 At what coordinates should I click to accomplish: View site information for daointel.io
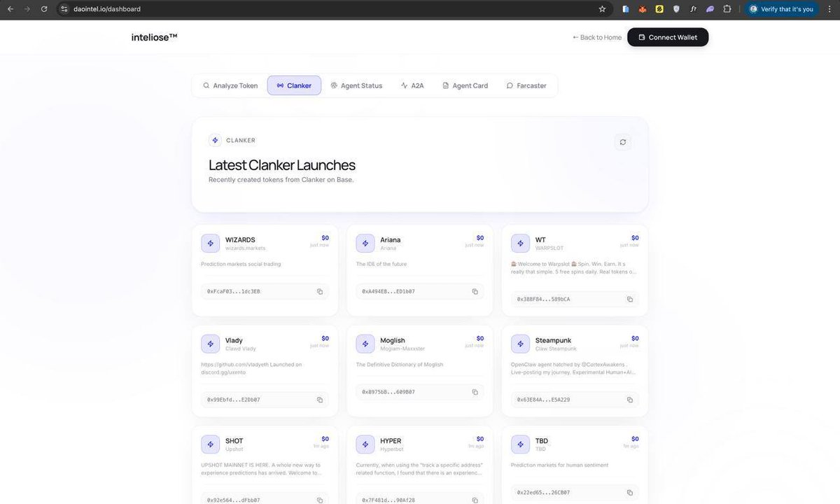[64, 9]
